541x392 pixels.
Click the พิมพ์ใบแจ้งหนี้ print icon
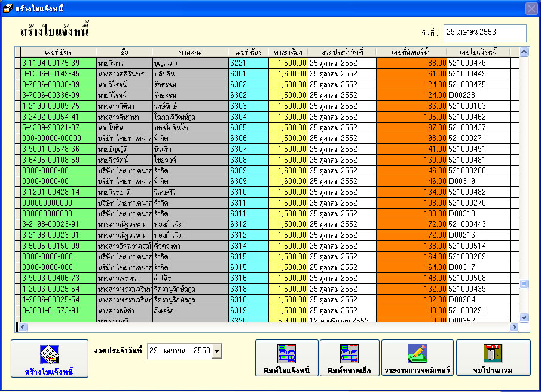(x=286, y=353)
